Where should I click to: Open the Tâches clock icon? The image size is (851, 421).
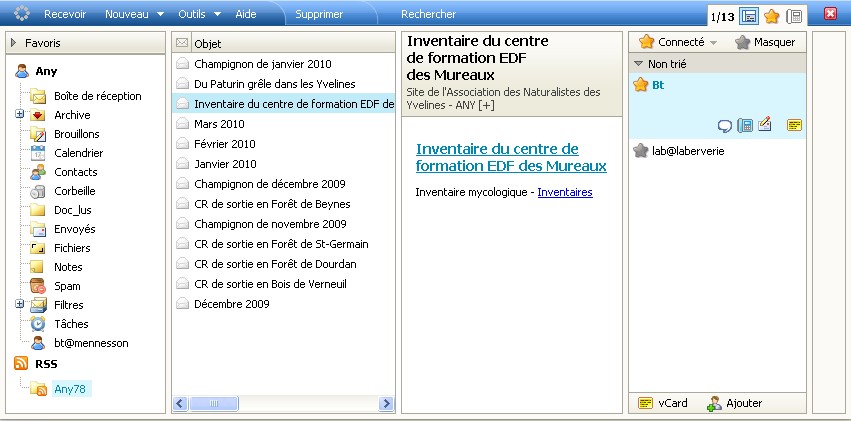tap(38, 324)
